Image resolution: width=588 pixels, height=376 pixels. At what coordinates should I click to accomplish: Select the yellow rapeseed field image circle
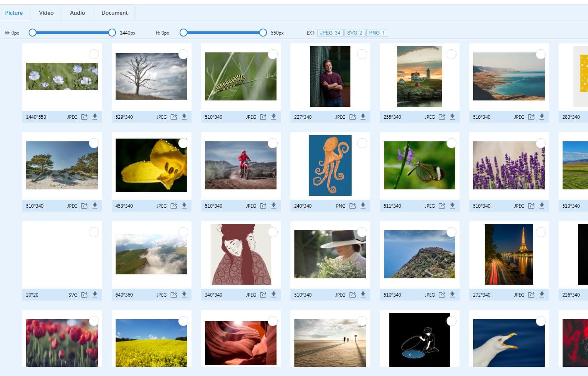pos(183,321)
